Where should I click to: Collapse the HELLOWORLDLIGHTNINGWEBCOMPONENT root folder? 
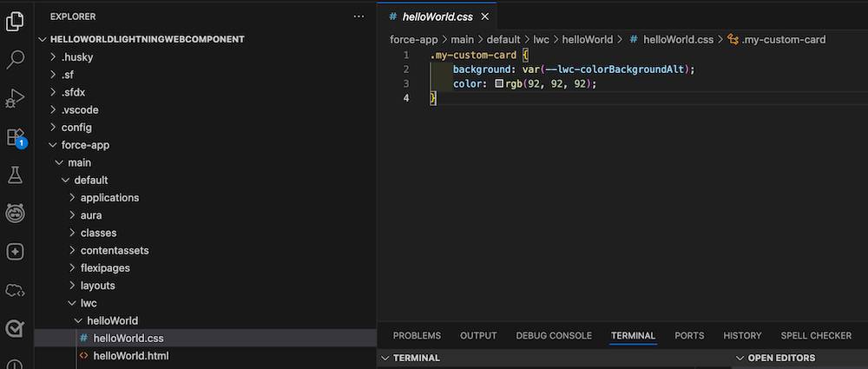(43, 39)
